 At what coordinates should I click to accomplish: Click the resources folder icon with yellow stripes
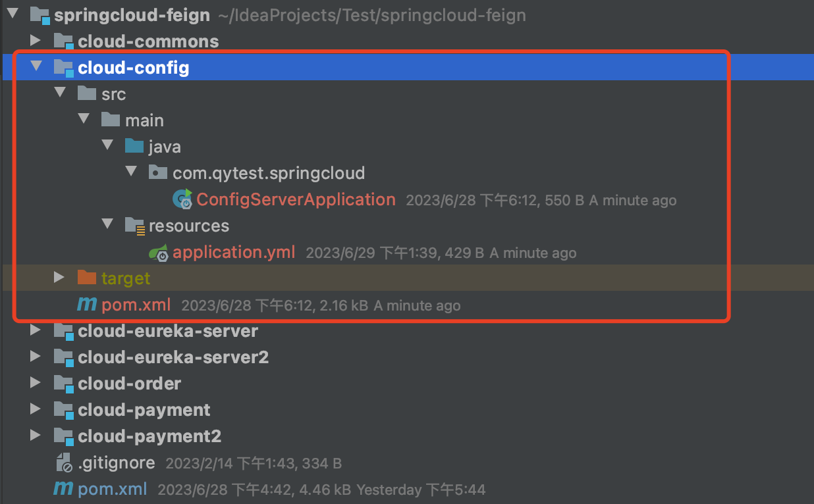(x=135, y=226)
